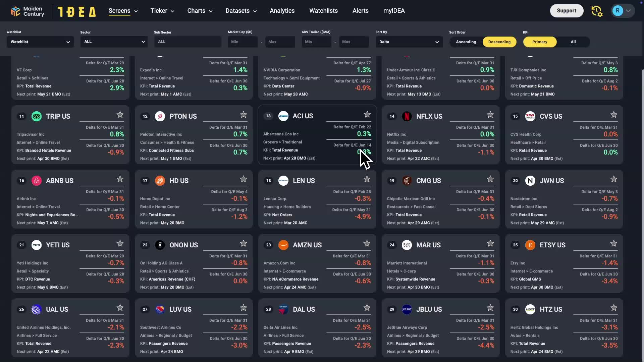Open the MAR US ticker title
This screenshot has width=644, height=362.
[x=429, y=245]
